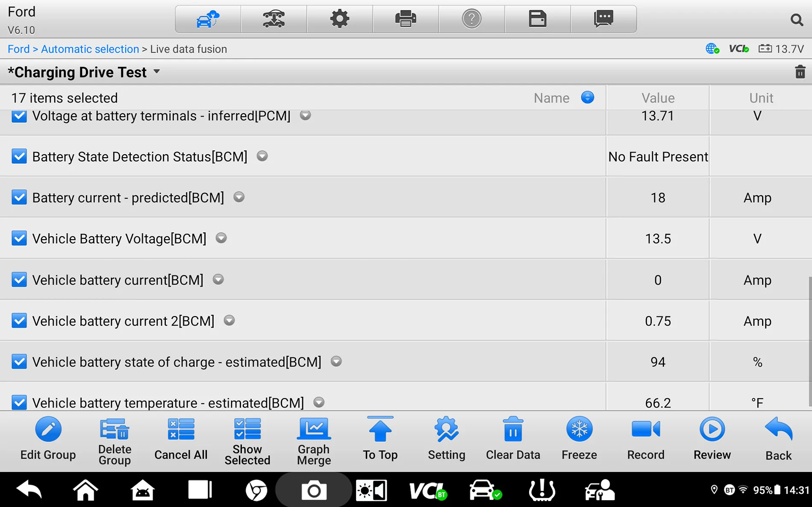This screenshot has width=812, height=507.
Task: Move items with To Top arrow
Action: click(x=380, y=429)
